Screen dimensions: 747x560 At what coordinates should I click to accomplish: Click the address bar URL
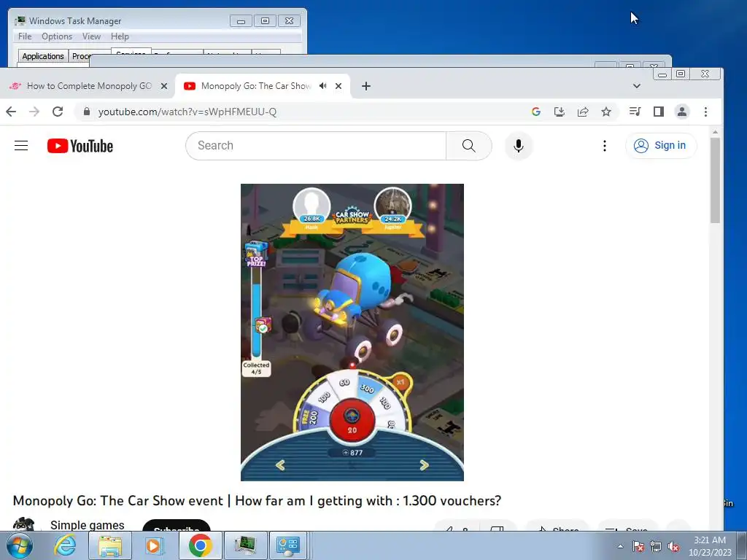187,112
